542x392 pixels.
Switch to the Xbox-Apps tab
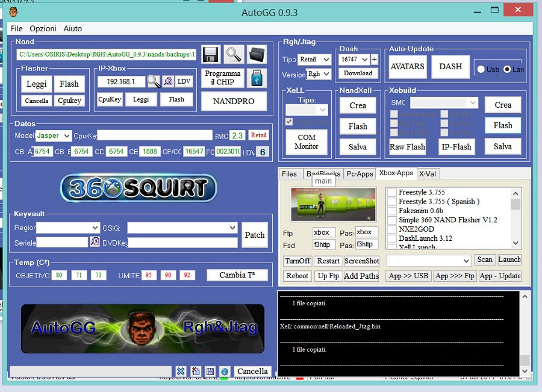click(x=396, y=173)
